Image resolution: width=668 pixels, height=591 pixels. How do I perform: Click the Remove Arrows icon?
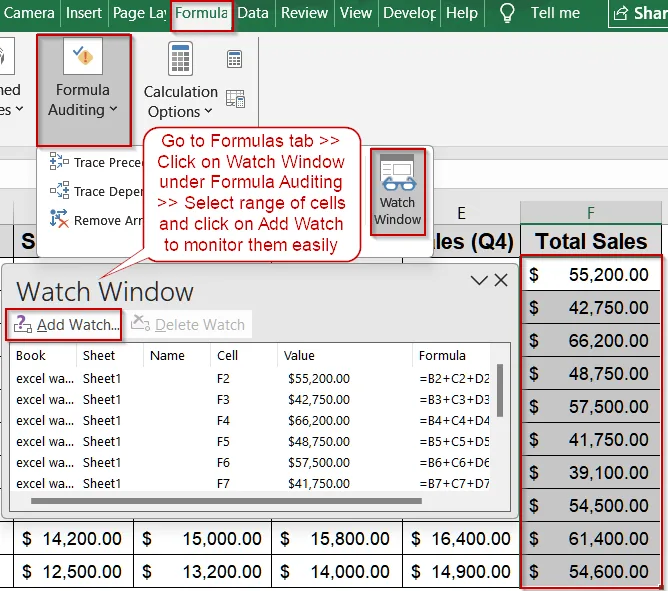pos(59,219)
